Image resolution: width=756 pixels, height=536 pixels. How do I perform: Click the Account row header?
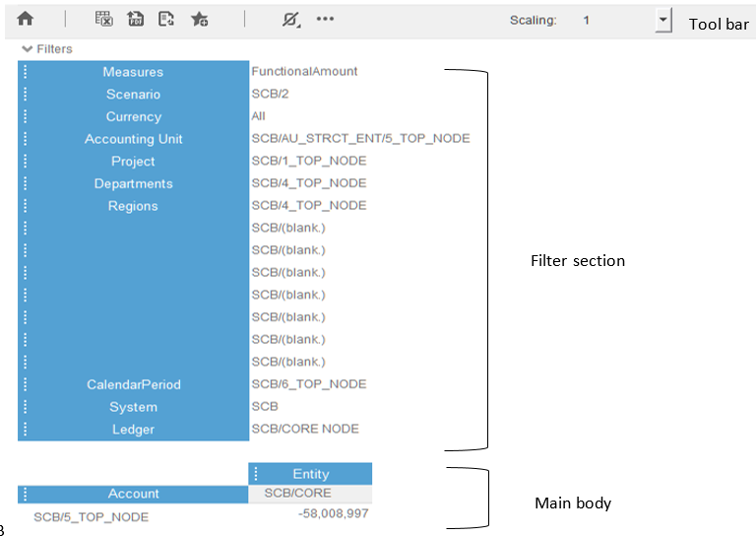[x=133, y=494]
